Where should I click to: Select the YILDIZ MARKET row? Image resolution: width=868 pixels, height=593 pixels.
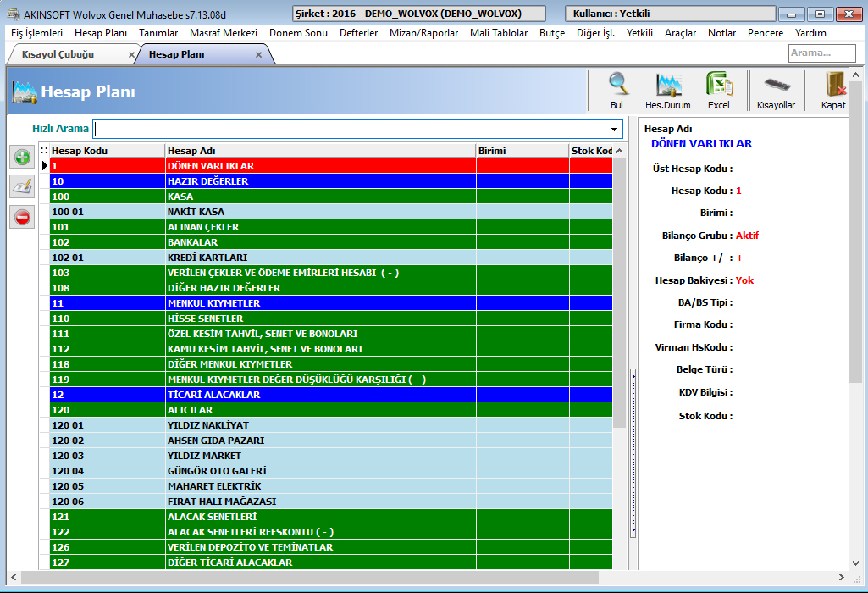[x=331, y=456]
